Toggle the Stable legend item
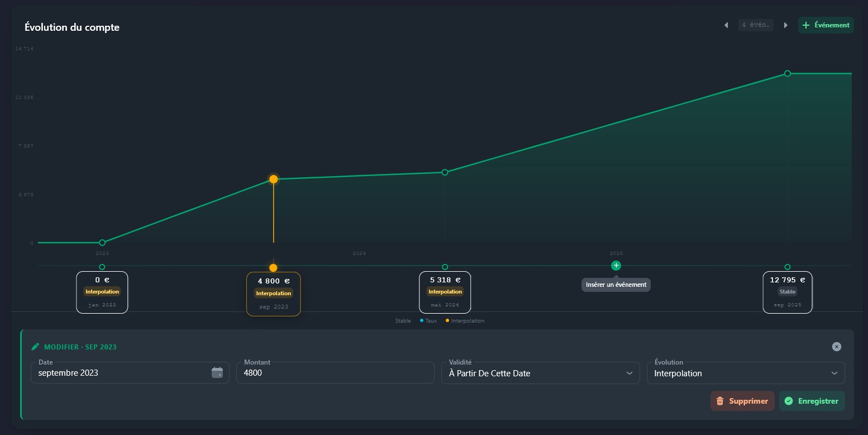The height and width of the screenshot is (435, 868). point(403,321)
